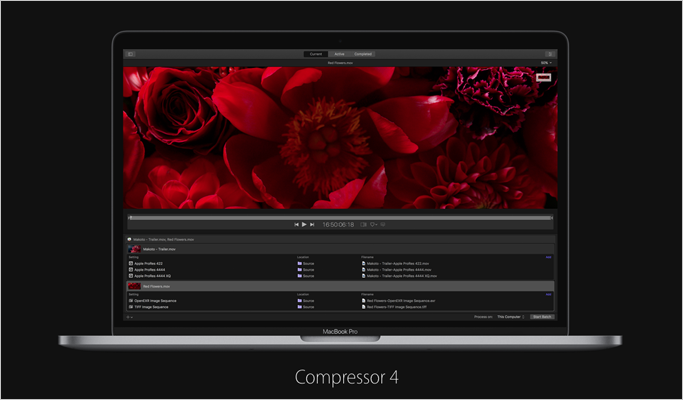Show the inspector pane button at top right
683x400 pixels.
tap(550, 54)
